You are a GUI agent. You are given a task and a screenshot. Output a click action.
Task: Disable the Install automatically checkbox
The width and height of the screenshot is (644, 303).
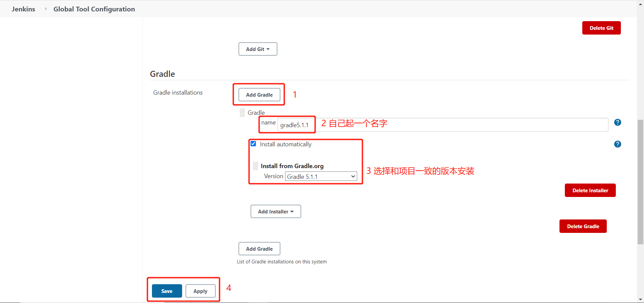point(253,144)
